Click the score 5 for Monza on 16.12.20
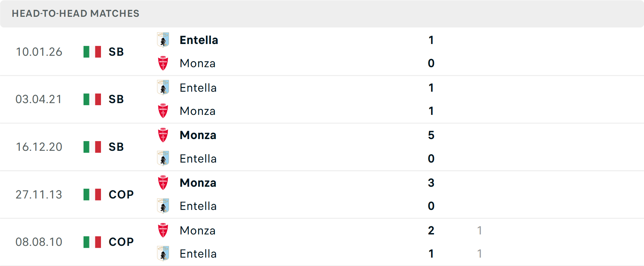644x266 pixels. click(x=431, y=135)
